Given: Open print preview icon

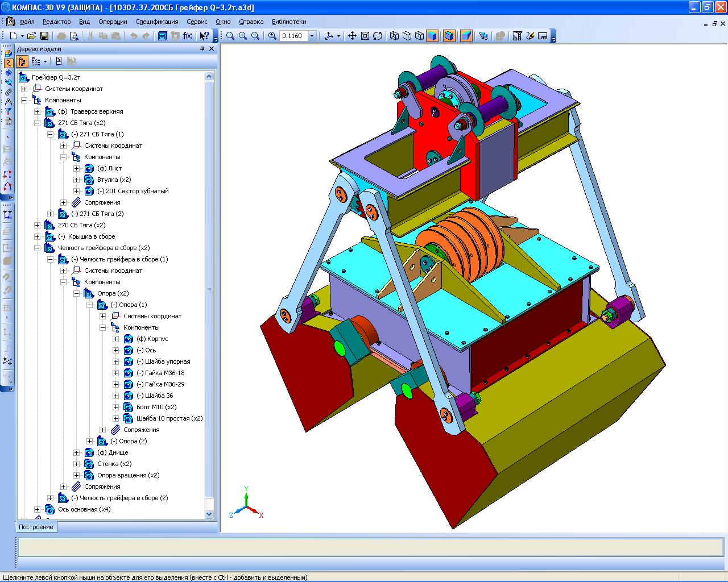Looking at the screenshot, I should tap(74, 36).
